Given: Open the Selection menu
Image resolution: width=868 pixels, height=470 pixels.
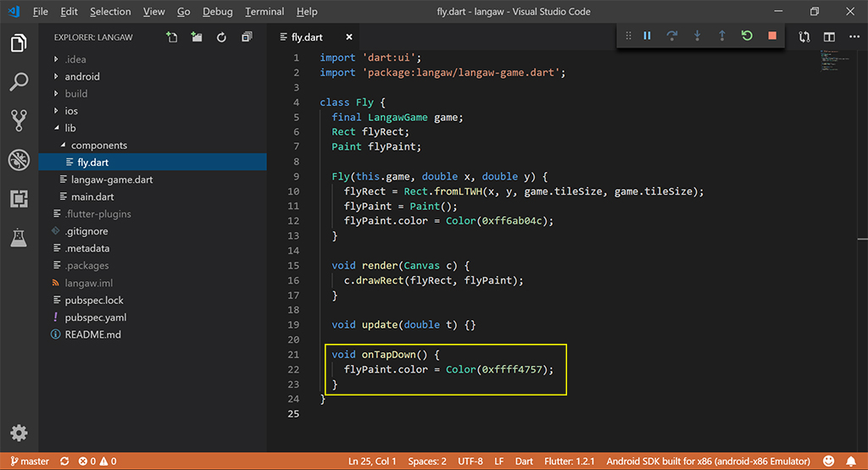Looking at the screenshot, I should pos(110,12).
